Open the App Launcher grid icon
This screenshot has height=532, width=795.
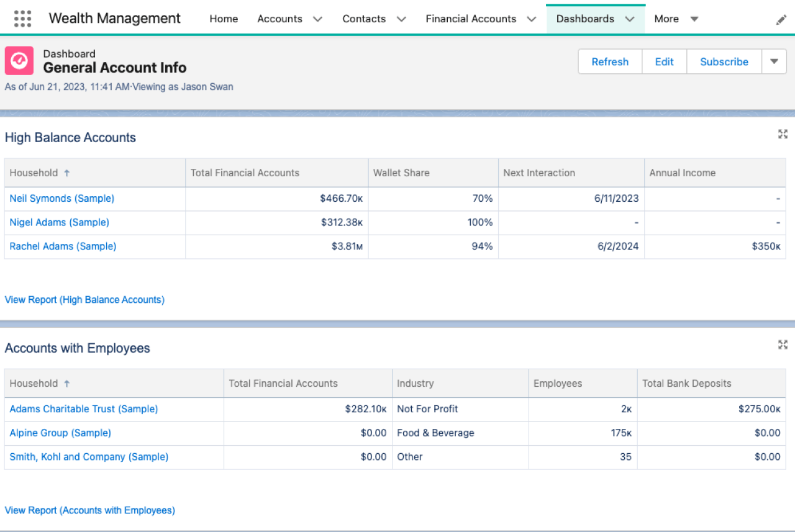pos(22,19)
